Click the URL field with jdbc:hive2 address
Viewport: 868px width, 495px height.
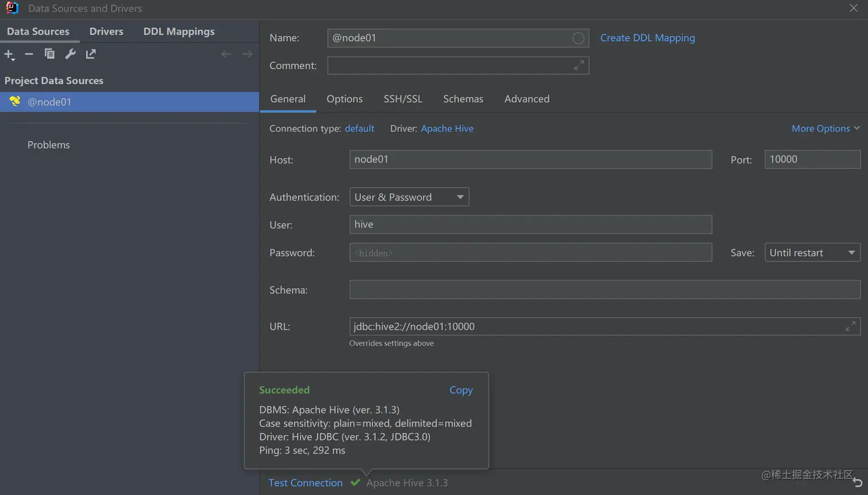pos(604,326)
